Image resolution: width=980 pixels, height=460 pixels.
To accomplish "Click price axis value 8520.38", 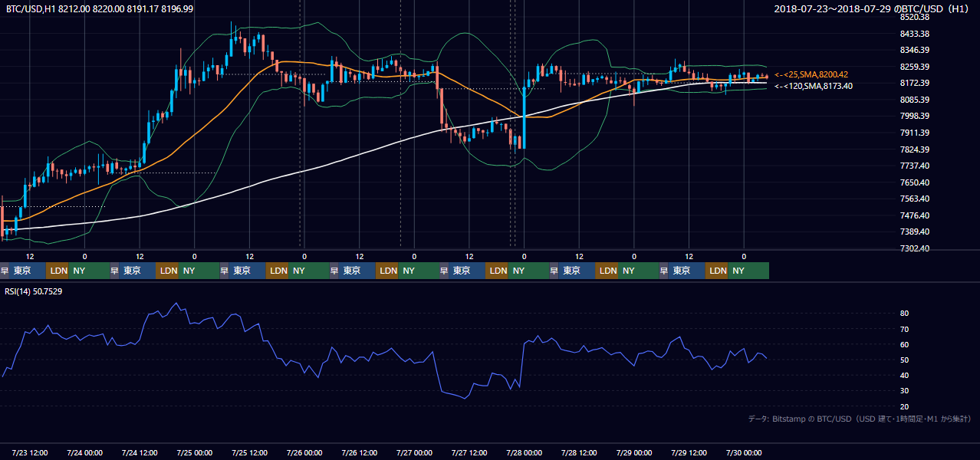I will pos(915,17).
